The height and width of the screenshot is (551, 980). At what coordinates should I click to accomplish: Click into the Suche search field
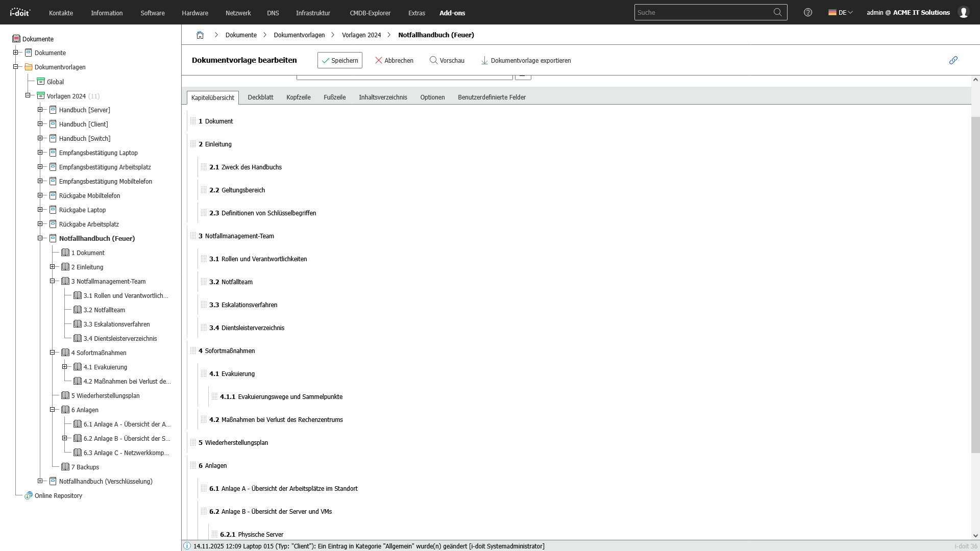[702, 12]
